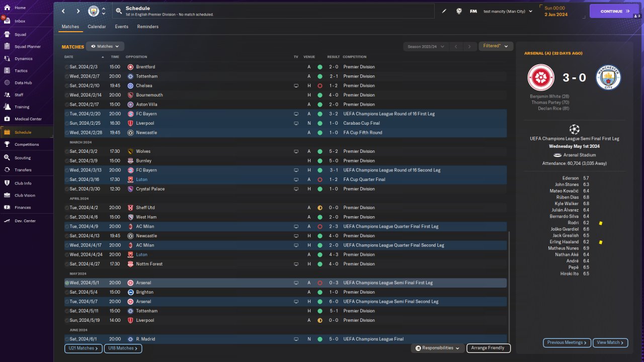The image size is (644, 362).
Task: Expand the Filtered dropdown
Action: point(496,46)
